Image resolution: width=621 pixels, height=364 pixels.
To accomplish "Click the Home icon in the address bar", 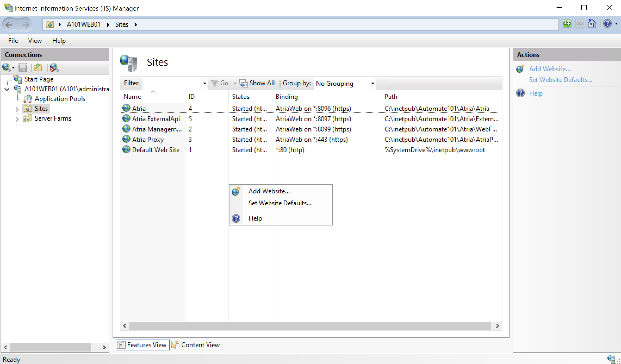I will pos(592,24).
